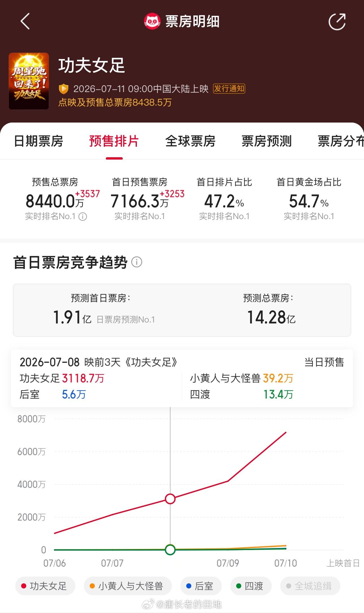The image size is (364, 613).
Task: Tap 四渡 13.4万 tooltip entry
Action: (242, 394)
